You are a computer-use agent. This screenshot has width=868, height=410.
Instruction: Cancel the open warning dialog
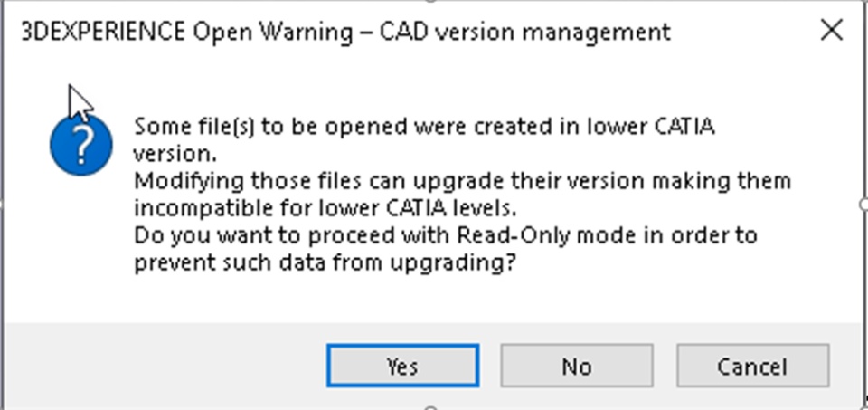pyautogui.click(x=751, y=366)
